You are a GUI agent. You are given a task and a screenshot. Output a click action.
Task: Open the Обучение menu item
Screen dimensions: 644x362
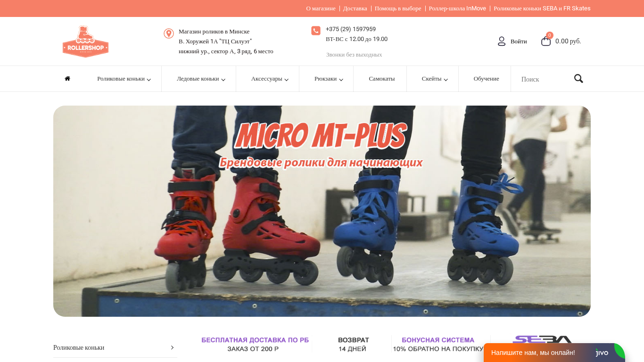pos(486,79)
